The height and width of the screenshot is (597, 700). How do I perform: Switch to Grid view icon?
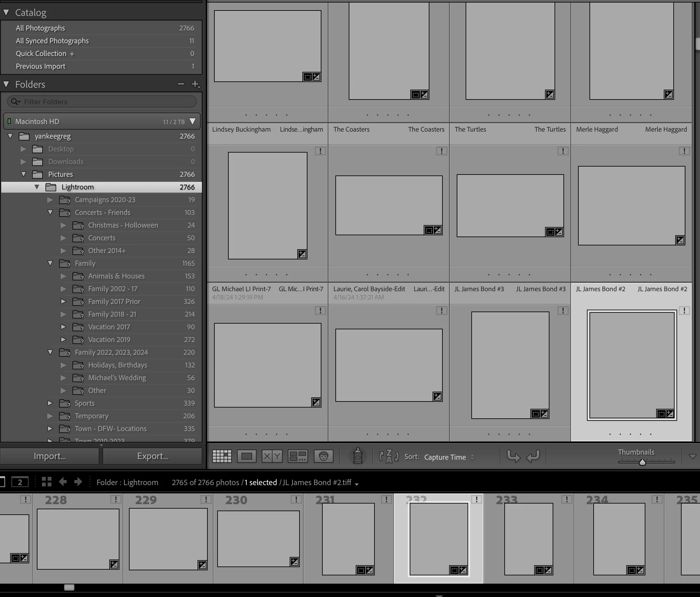[x=222, y=456]
